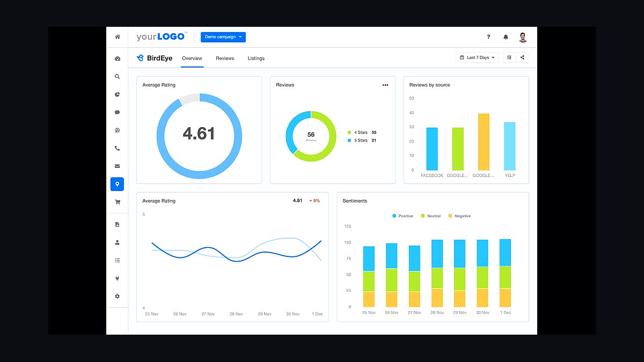Open the phone call tracking icon

click(117, 149)
